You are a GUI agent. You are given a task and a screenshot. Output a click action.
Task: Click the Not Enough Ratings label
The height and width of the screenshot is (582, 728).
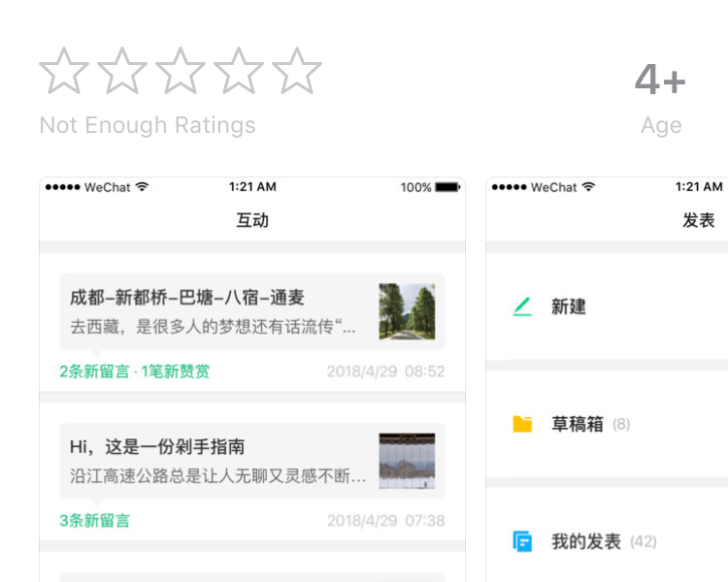pos(148,125)
